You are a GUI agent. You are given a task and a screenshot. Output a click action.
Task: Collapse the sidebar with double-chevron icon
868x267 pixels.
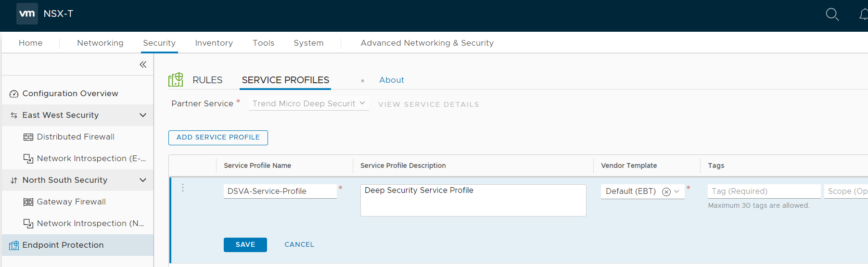143,64
